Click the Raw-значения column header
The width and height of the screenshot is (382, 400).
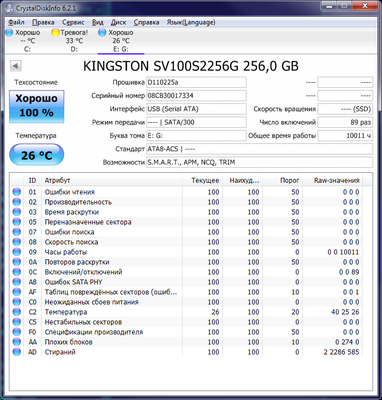coord(332,180)
